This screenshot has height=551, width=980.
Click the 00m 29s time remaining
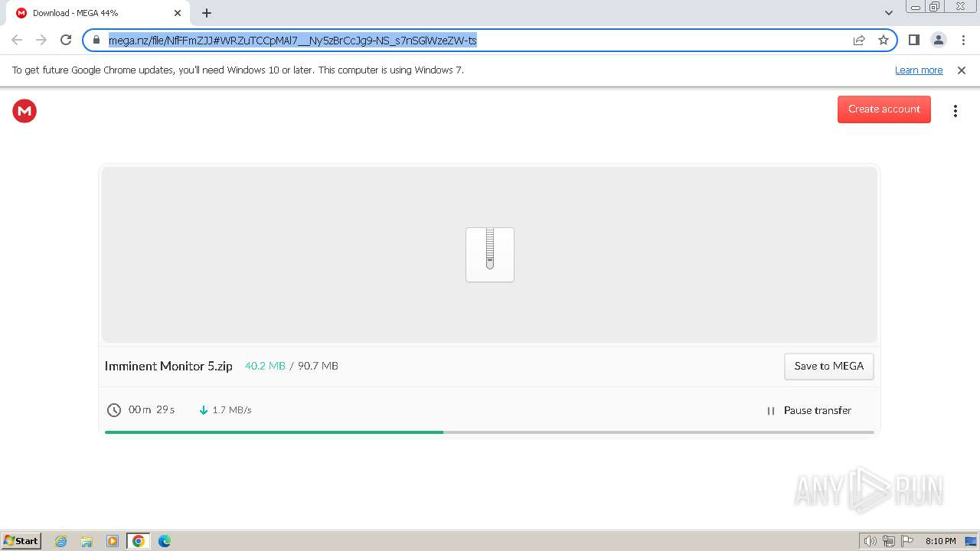coord(152,410)
